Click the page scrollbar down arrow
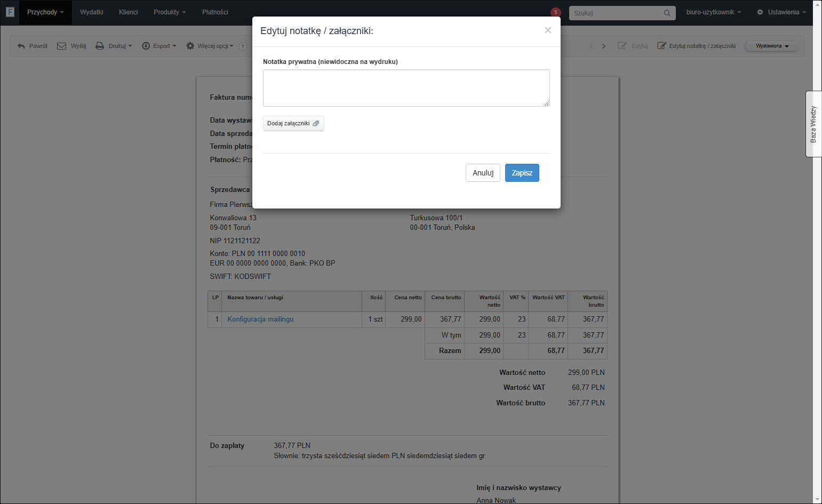 818,499
